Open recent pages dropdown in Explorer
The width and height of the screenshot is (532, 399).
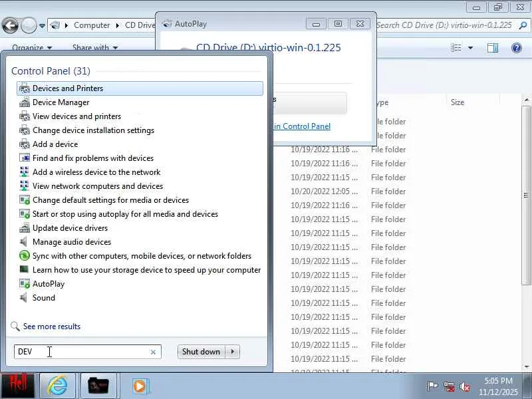[42, 26]
